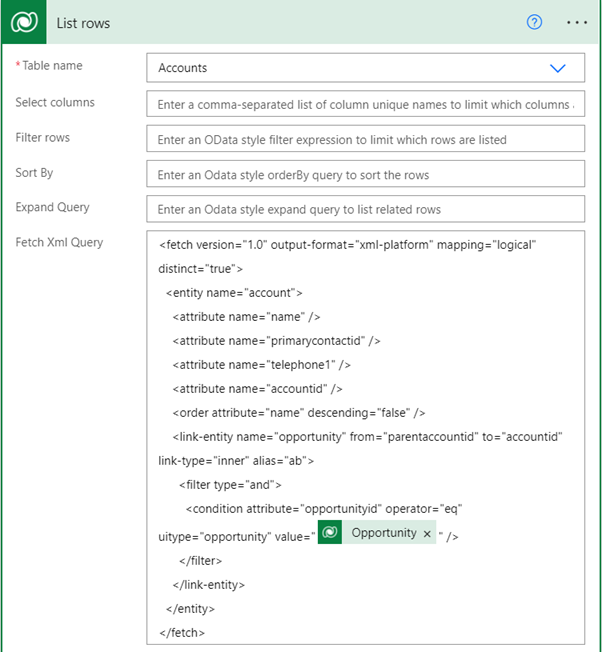
Task: Expand the Table name dropdown chevron
Action: (x=558, y=68)
